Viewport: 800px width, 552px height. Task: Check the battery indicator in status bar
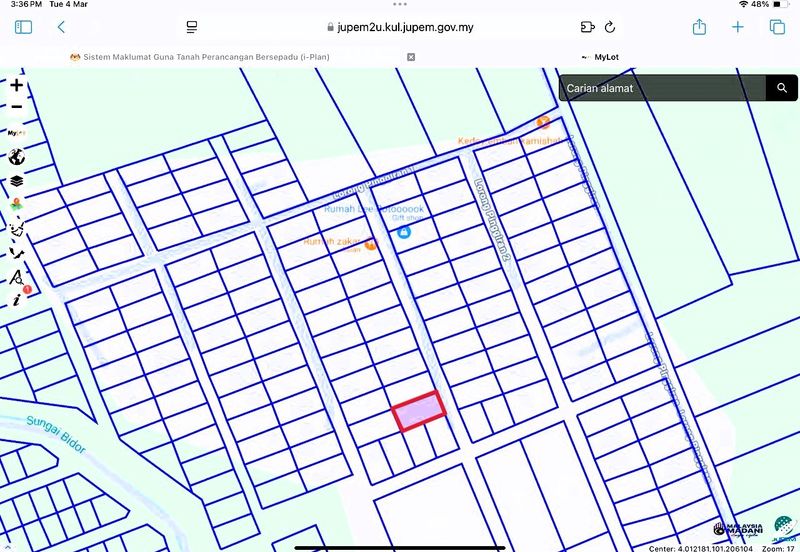pyautogui.click(x=781, y=4)
